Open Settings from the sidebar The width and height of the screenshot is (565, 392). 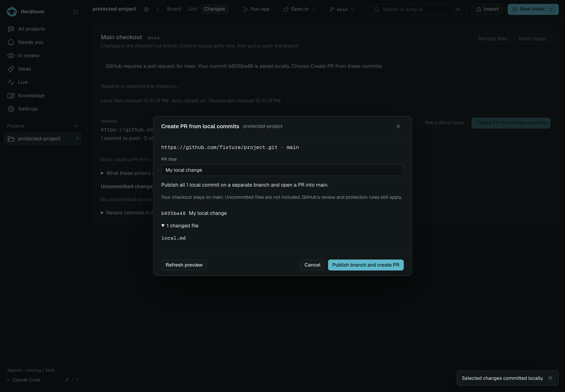click(x=43, y=109)
